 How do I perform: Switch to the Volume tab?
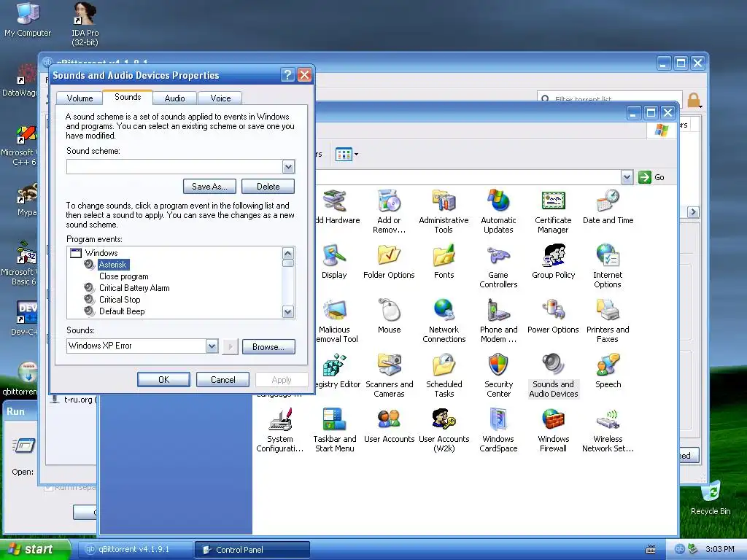pos(80,98)
